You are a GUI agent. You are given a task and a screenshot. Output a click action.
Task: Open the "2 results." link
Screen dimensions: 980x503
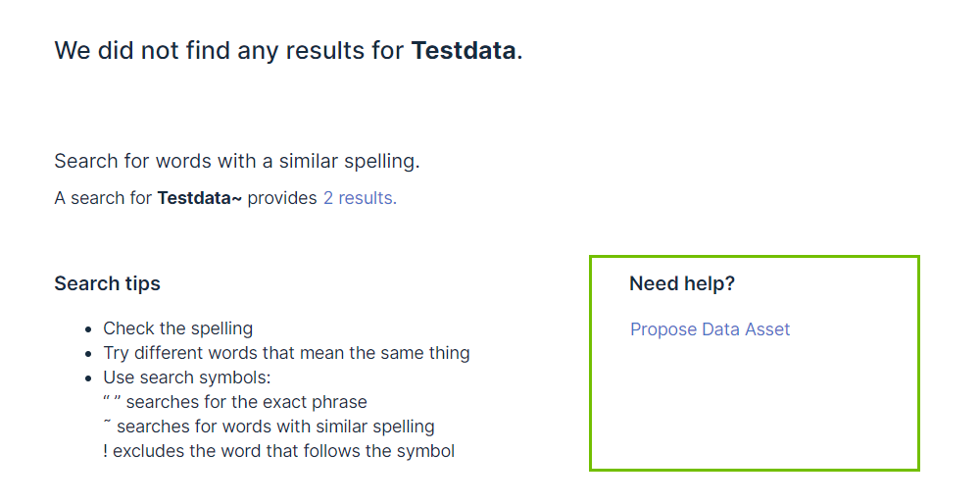pyautogui.click(x=360, y=198)
